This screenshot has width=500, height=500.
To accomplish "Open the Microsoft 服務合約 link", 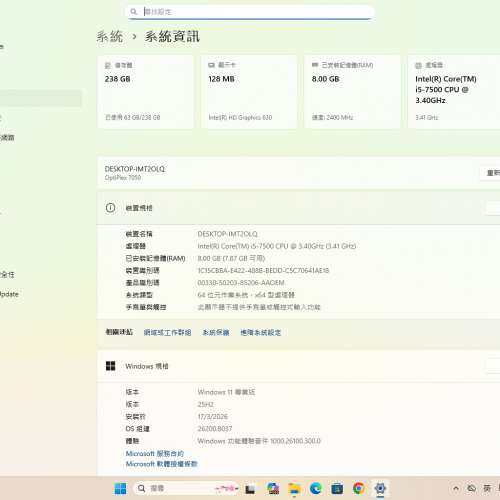I will (x=155, y=453).
